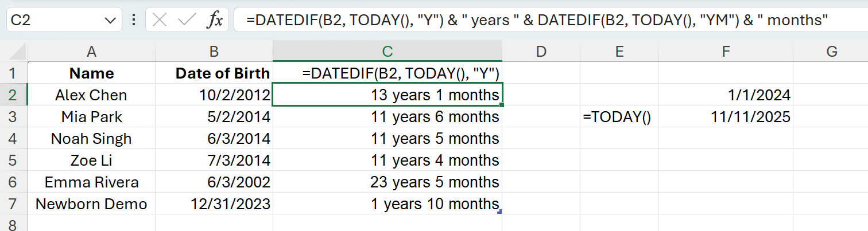Select row 5 header
Viewport: 868px width, 231px height.
point(14,160)
